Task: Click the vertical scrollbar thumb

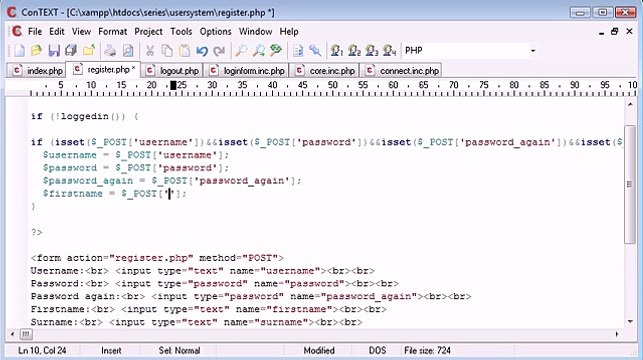Action: pyautogui.click(x=630, y=185)
